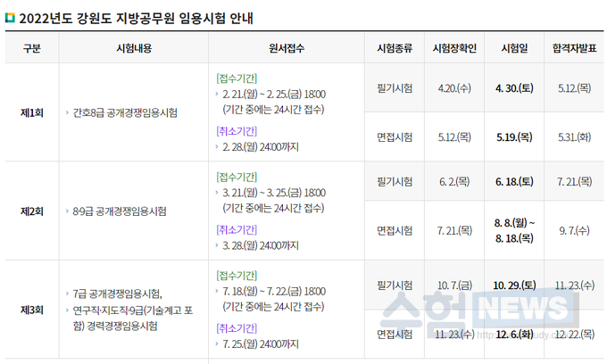The height and width of the screenshot is (364, 607).
Task: Click the 시험일 column header
Action: click(514, 48)
